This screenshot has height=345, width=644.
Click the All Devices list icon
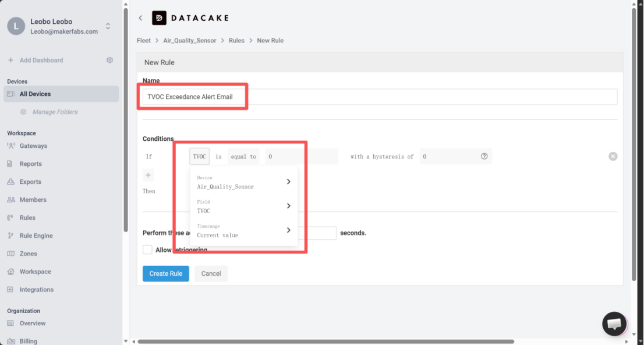coord(10,94)
